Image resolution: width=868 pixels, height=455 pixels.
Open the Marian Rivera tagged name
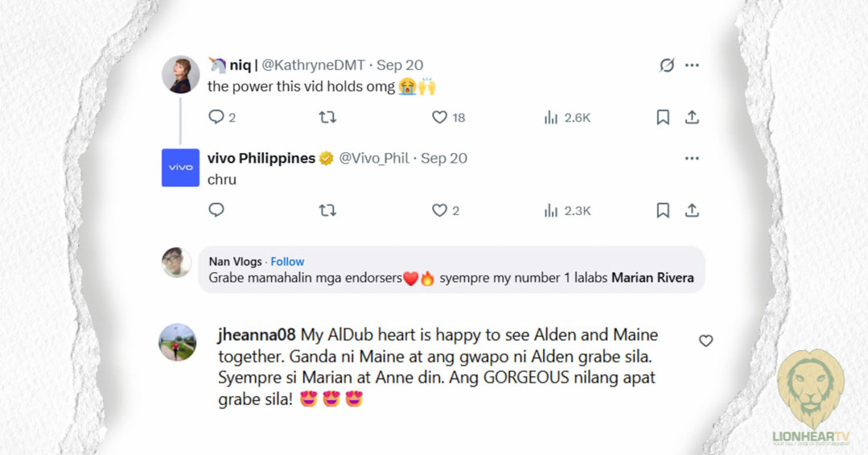[652, 278]
